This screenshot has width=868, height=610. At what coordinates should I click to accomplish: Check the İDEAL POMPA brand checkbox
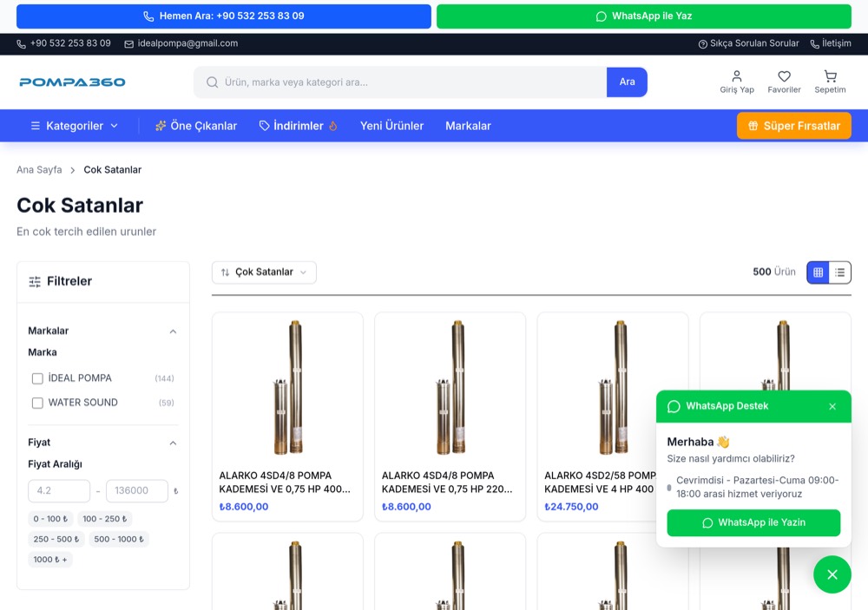click(37, 378)
